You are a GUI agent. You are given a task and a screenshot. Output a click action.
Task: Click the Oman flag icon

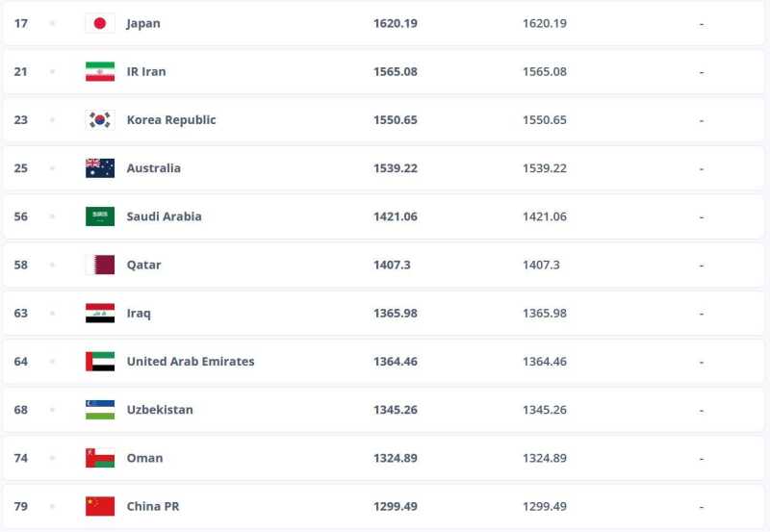click(99, 458)
